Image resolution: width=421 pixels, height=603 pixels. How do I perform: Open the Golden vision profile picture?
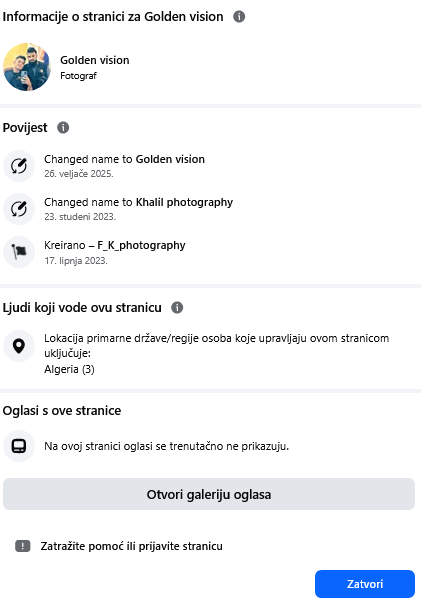pyautogui.click(x=27, y=67)
